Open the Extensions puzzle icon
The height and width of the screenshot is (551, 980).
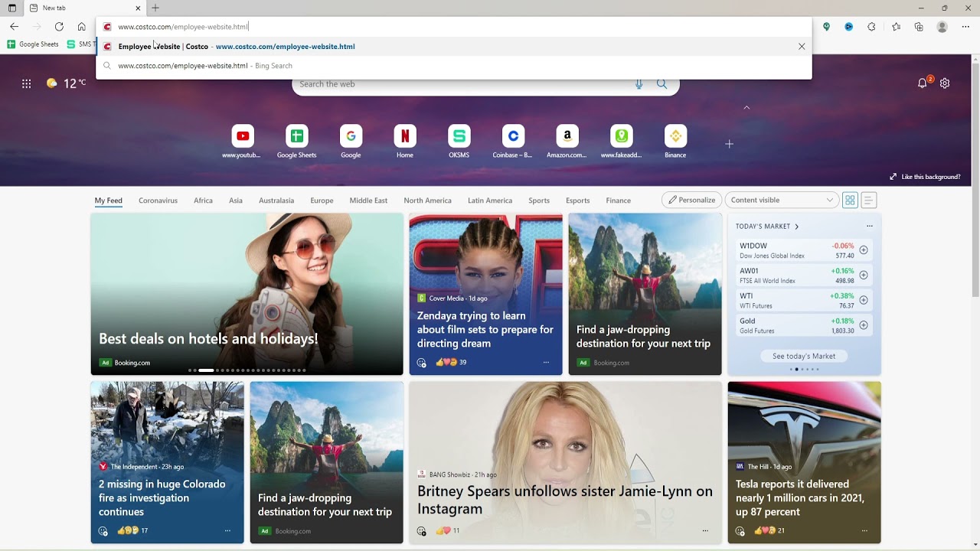pos(871,27)
